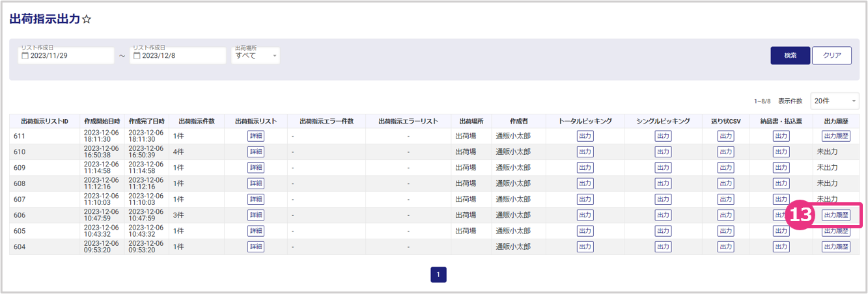Expand the 表示件数 20件 dropdown
Viewport: 868px width, 294px height.
click(x=834, y=101)
